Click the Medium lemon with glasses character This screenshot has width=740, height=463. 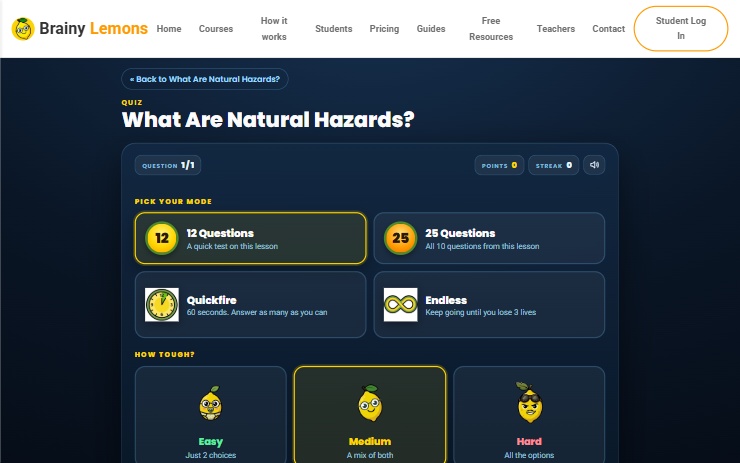click(x=370, y=403)
